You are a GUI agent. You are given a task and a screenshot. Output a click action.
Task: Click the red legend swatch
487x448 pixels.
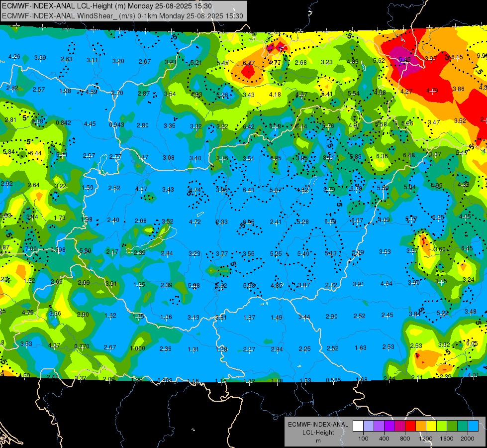[410, 426]
